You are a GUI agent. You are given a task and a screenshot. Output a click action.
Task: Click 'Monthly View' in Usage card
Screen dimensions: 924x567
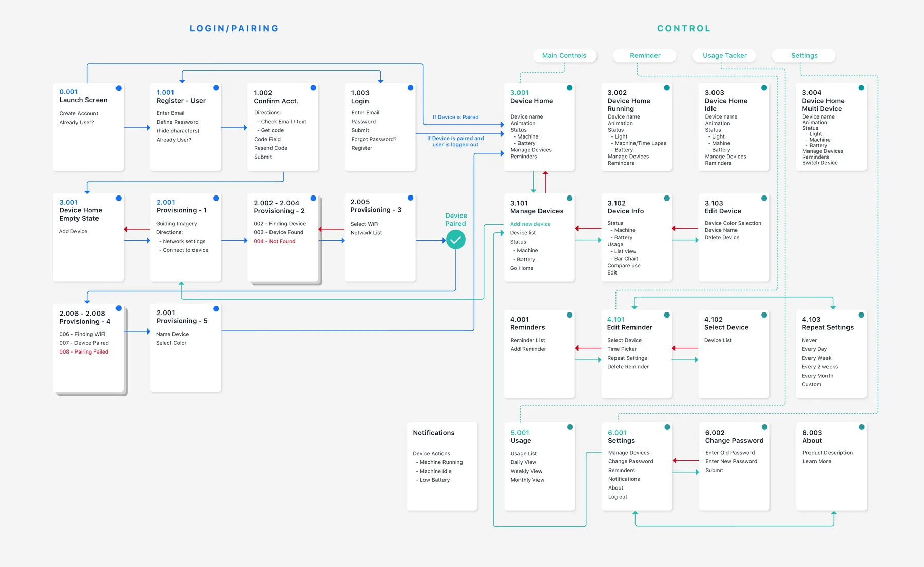click(x=527, y=480)
